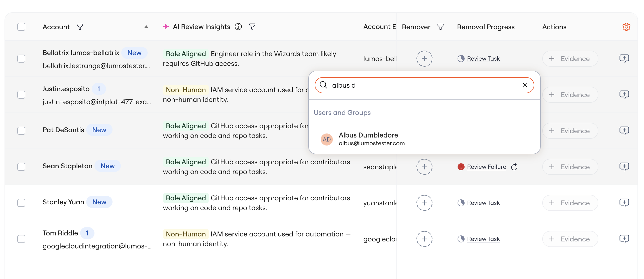This screenshot has height=279, width=644.
Task: Sort by the Account column arrow
Action: [x=146, y=27]
